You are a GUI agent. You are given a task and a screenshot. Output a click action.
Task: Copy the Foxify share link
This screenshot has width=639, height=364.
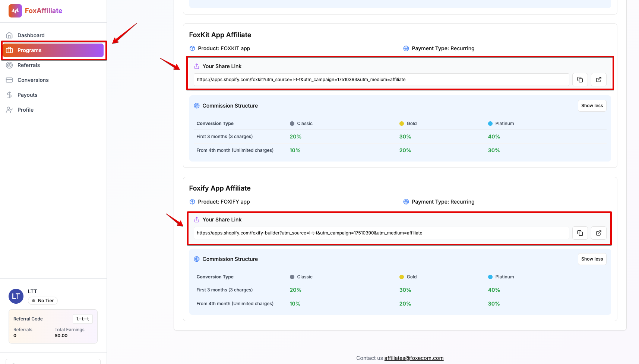click(x=580, y=233)
